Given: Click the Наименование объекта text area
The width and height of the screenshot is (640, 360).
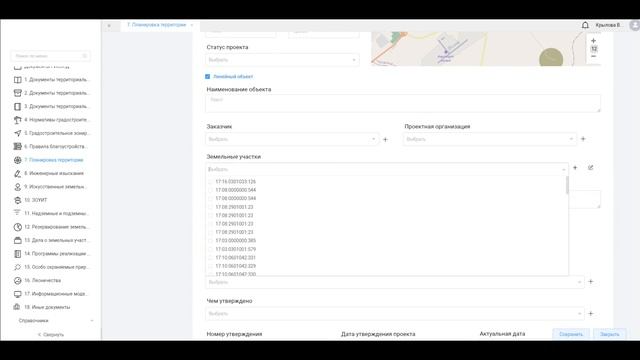Looking at the screenshot, I should (x=403, y=104).
